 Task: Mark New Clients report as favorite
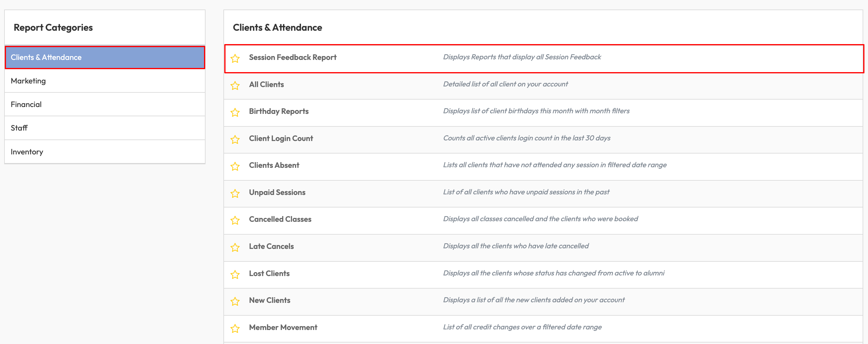tap(235, 301)
